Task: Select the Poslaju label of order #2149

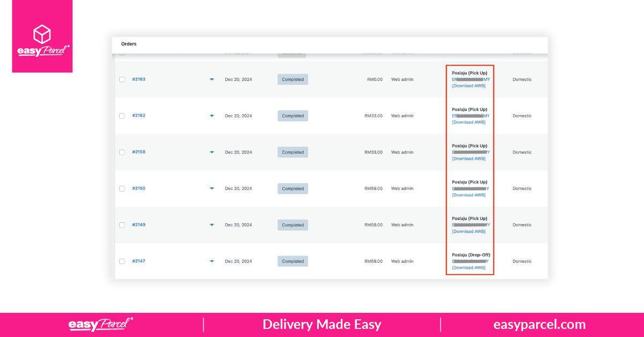Action: 470,218
